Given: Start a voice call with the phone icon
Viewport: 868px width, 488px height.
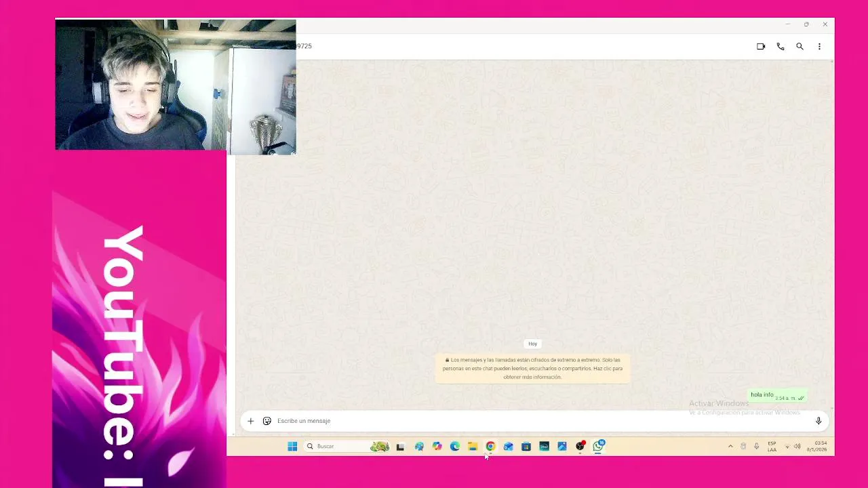Looking at the screenshot, I should coord(781,47).
